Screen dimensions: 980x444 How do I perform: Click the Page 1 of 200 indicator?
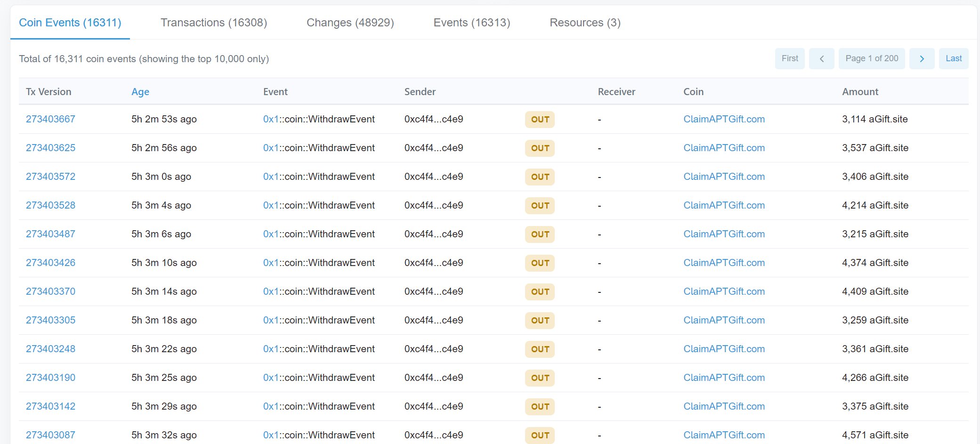[x=872, y=59]
